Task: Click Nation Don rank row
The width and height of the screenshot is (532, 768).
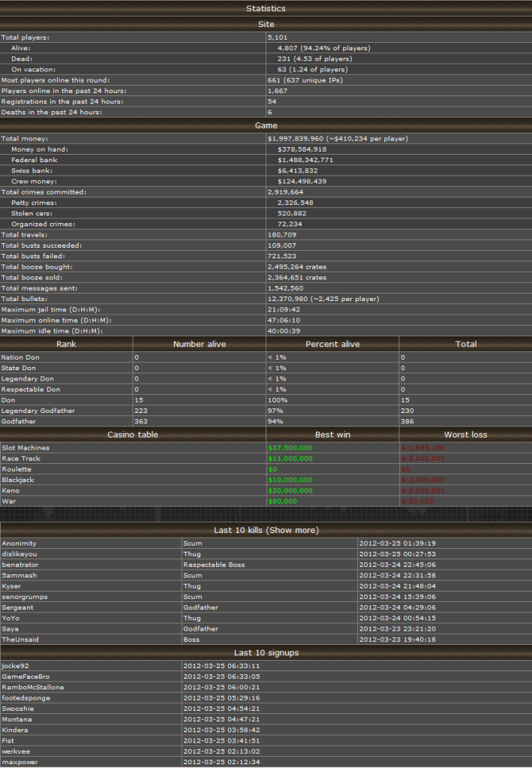Action: point(266,357)
